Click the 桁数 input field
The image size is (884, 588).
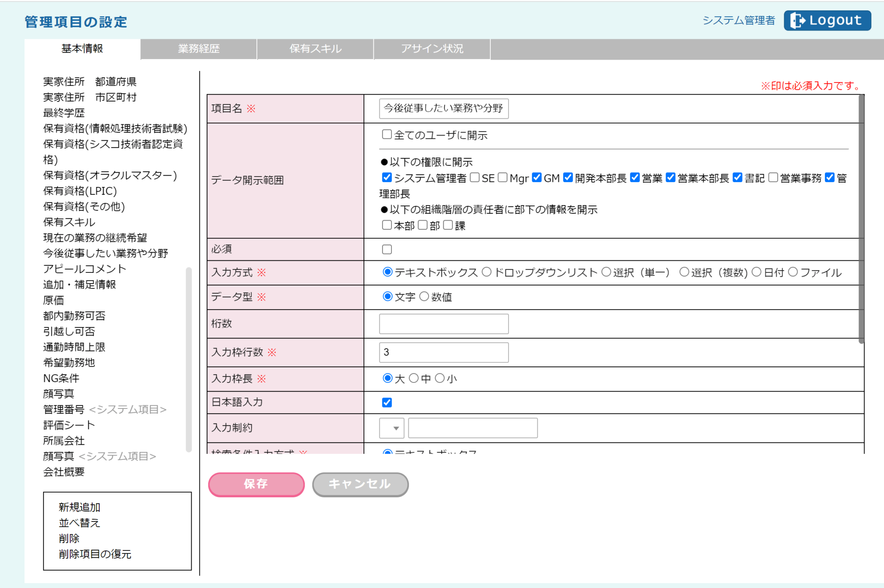click(443, 323)
